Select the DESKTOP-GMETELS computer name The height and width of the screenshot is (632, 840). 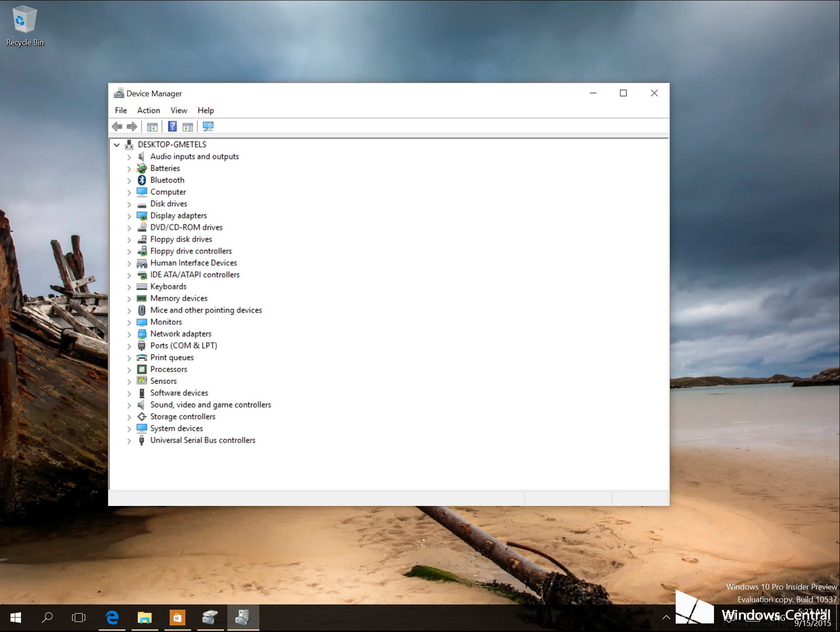coord(172,144)
